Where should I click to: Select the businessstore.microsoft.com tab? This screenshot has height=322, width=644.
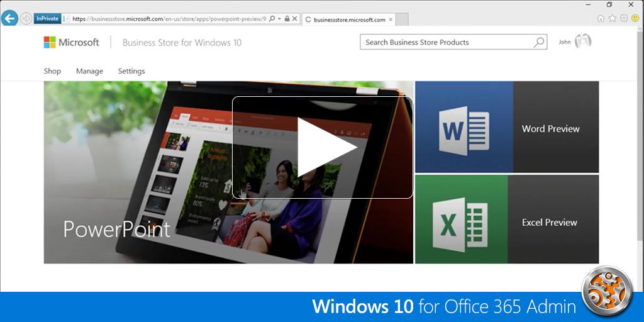348,19
